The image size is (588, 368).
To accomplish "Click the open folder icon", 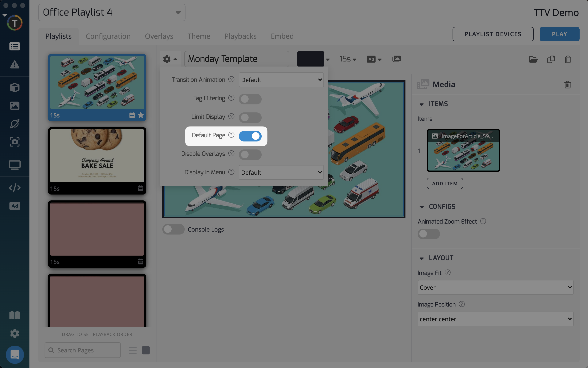I will (x=533, y=59).
